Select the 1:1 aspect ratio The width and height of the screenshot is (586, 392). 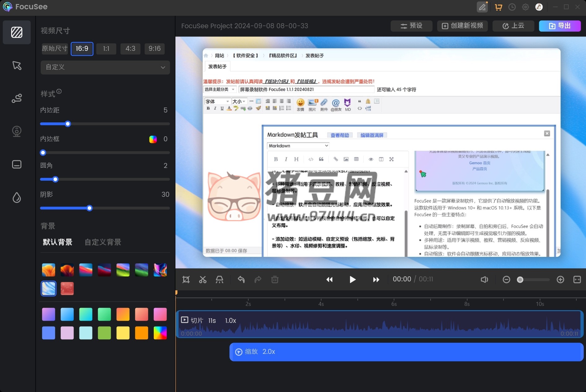click(106, 49)
